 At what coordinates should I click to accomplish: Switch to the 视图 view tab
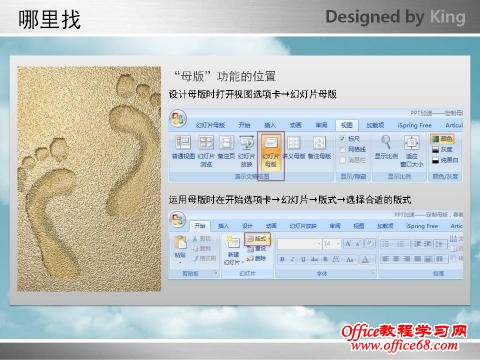tap(347, 125)
